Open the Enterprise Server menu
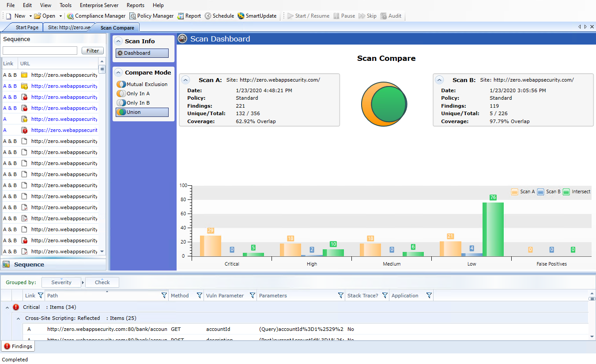 (99, 5)
